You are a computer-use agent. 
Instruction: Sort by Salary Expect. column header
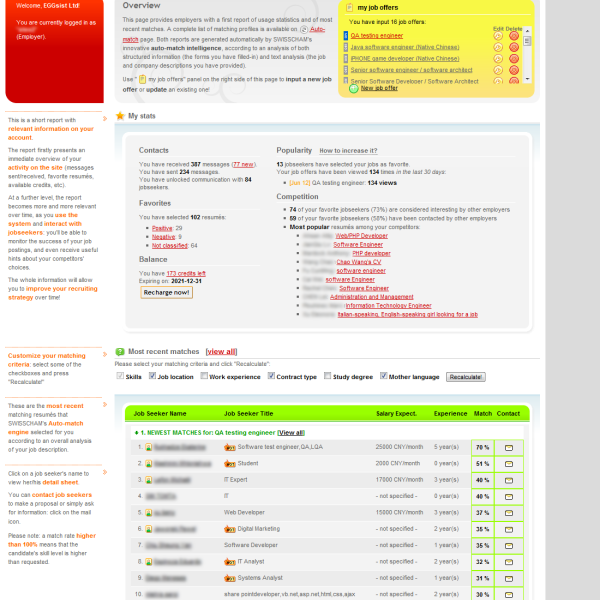396,414
